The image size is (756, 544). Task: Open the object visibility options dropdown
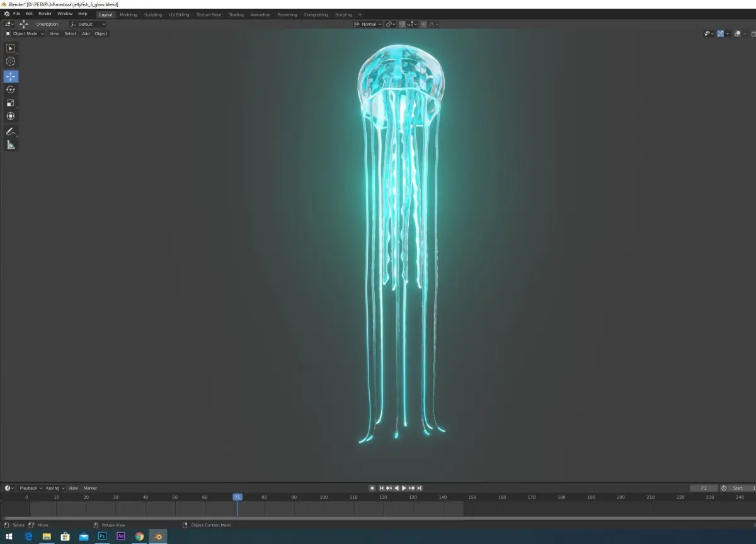tap(709, 33)
